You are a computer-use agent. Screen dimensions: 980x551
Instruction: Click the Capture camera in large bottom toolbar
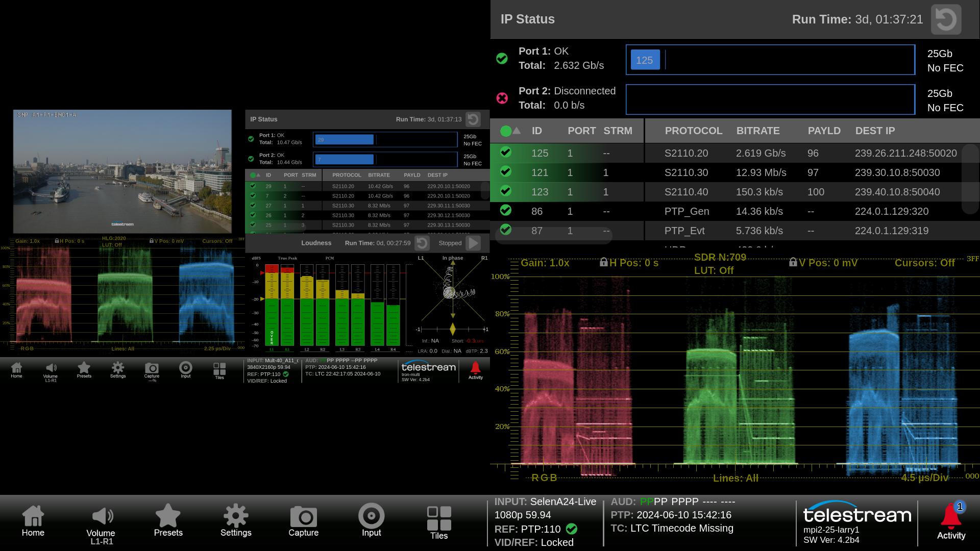point(304,521)
